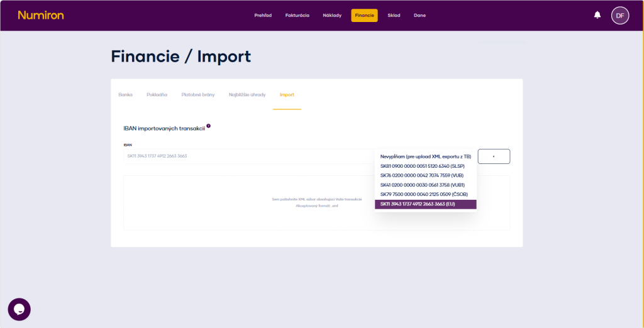Switch to the Pokladňa tab
The image size is (644, 328).
pyautogui.click(x=157, y=95)
